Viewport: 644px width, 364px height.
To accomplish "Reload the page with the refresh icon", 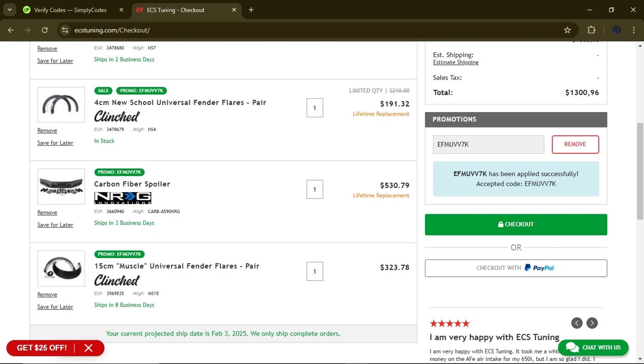I will 45,30.
